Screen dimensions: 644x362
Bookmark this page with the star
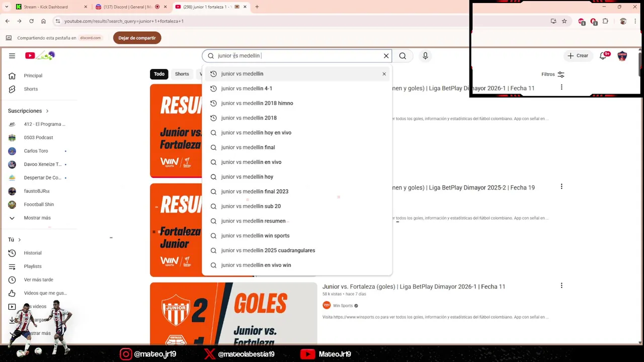565,21
